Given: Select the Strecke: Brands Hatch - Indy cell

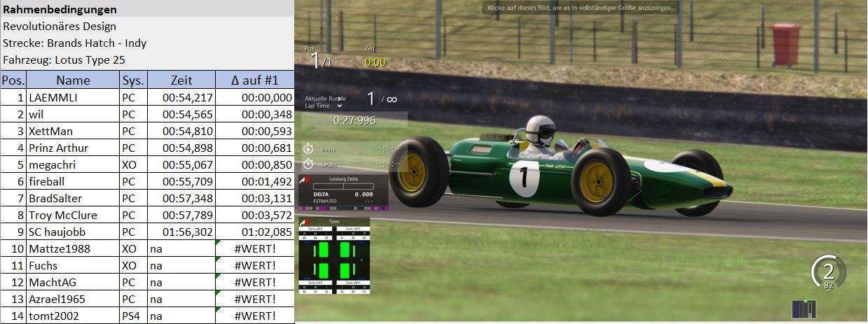Looking at the screenshot, I should coord(147,43).
